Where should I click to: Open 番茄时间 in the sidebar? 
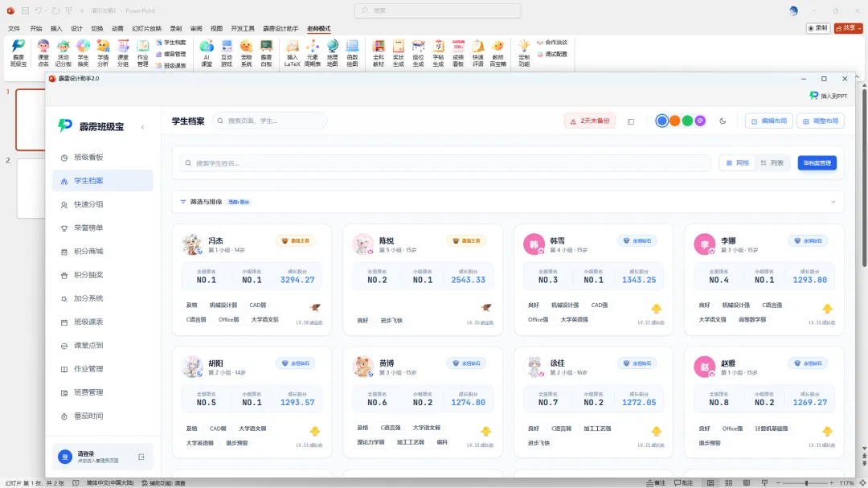tap(102, 416)
